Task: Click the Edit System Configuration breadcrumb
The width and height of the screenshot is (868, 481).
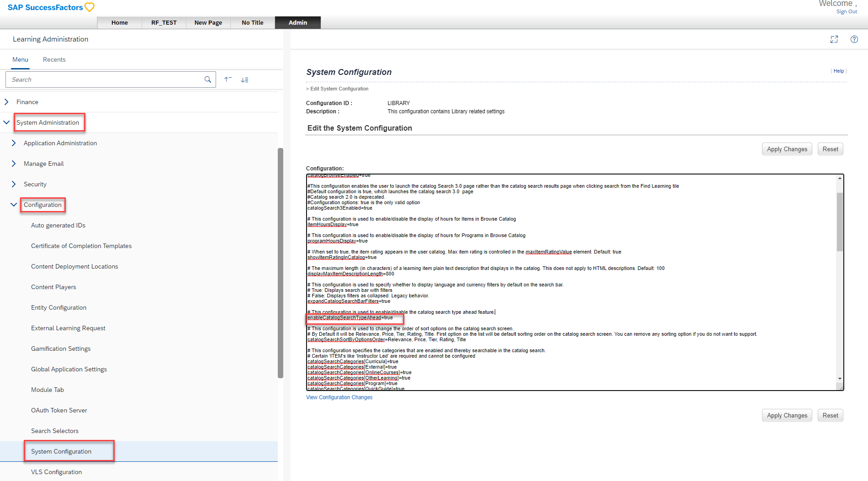Action: pos(339,89)
